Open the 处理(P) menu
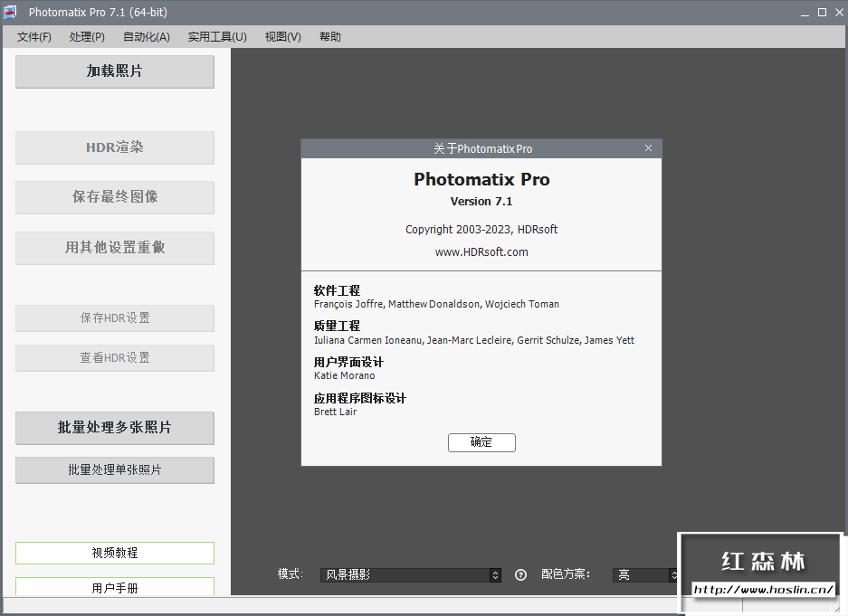Viewport: 848px width, 616px height. [x=87, y=37]
